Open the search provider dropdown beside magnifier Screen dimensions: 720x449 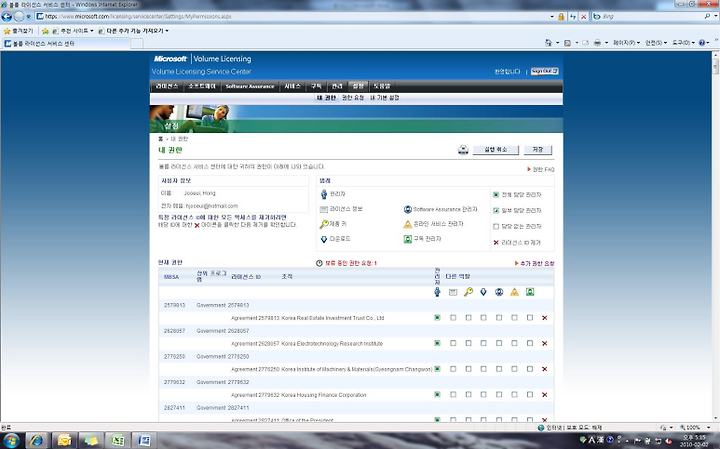[714, 17]
